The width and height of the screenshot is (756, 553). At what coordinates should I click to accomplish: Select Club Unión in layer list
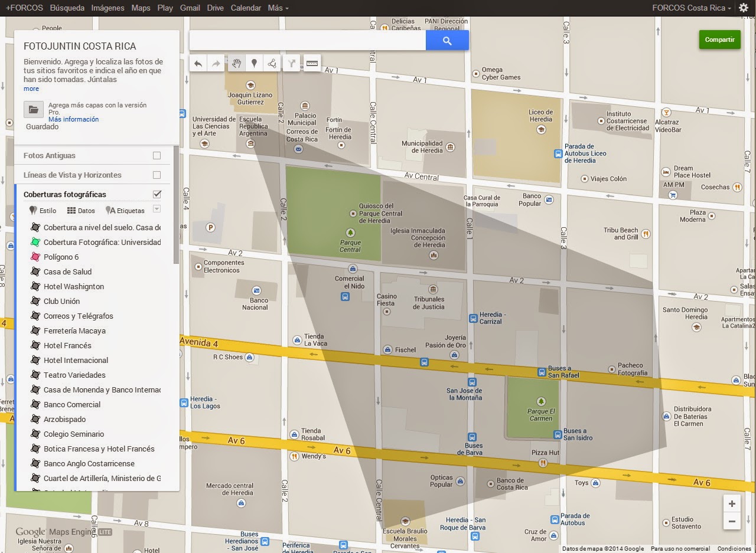click(x=61, y=301)
